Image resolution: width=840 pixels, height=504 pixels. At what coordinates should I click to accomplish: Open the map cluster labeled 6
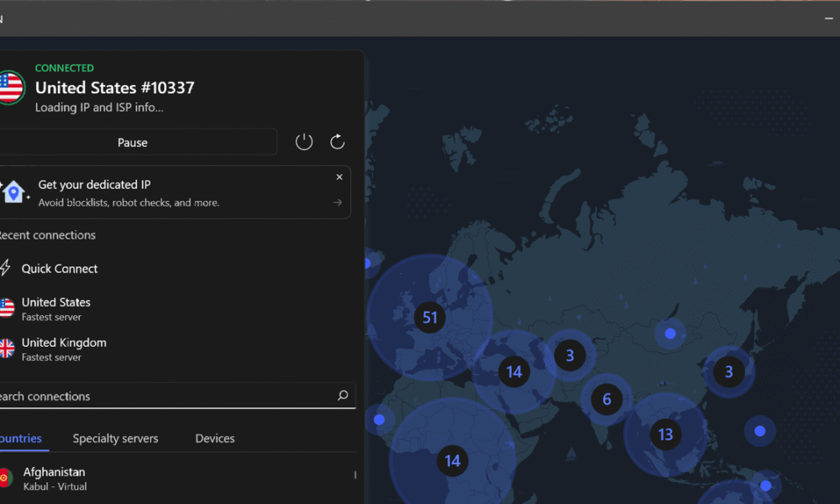click(606, 400)
